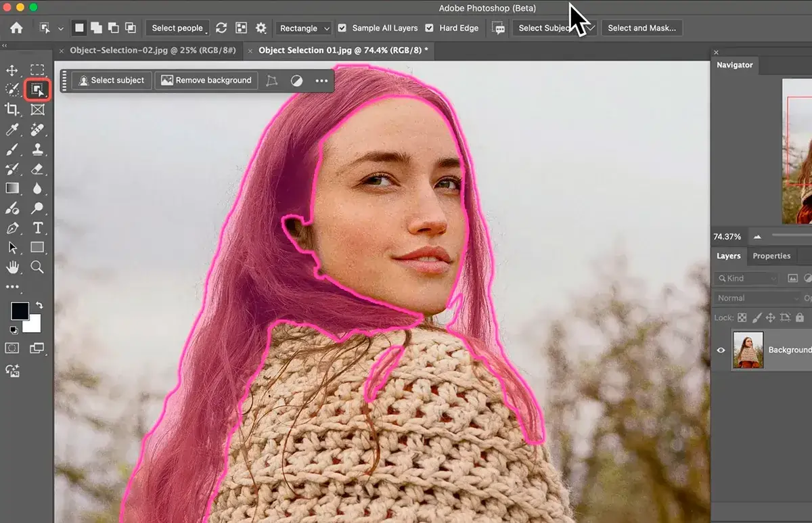Select the Path Selection arrow tool
This screenshot has height=523, width=812.
tap(12, 248)
